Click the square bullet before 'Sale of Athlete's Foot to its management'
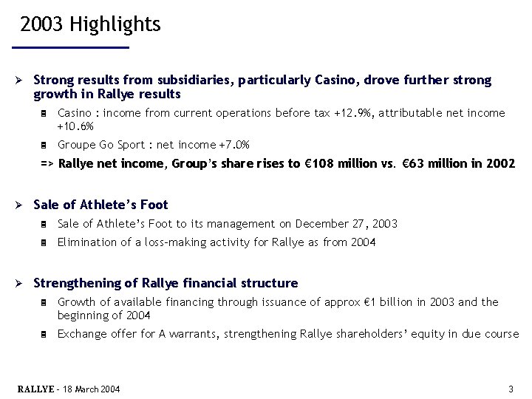 (x=46, y=224)
